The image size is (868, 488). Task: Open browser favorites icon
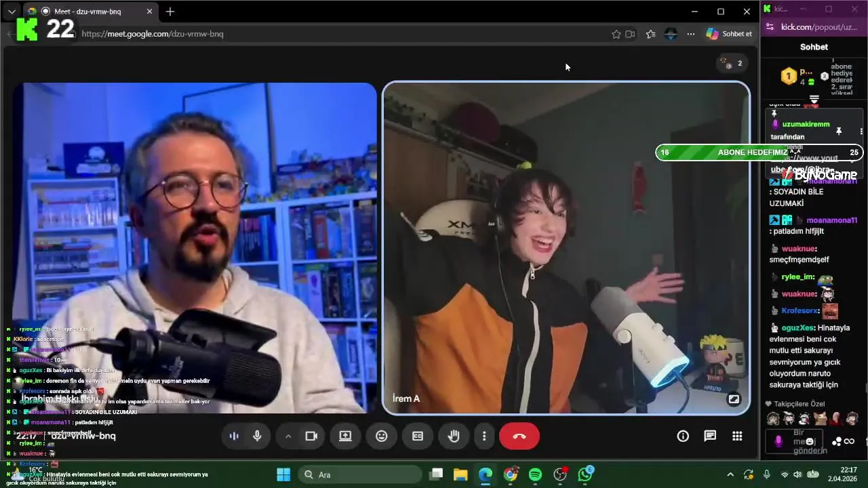coord(651,34)
